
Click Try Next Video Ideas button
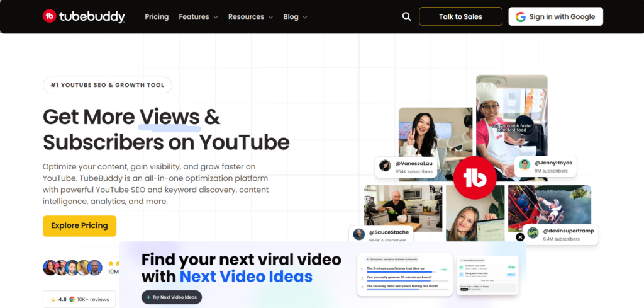pos(172,297)
